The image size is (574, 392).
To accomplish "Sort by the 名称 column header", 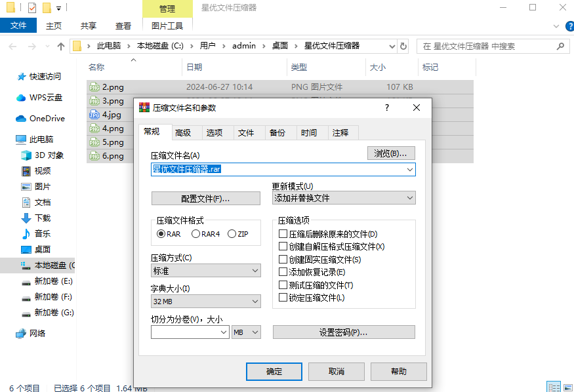I will tap(96, 68).
